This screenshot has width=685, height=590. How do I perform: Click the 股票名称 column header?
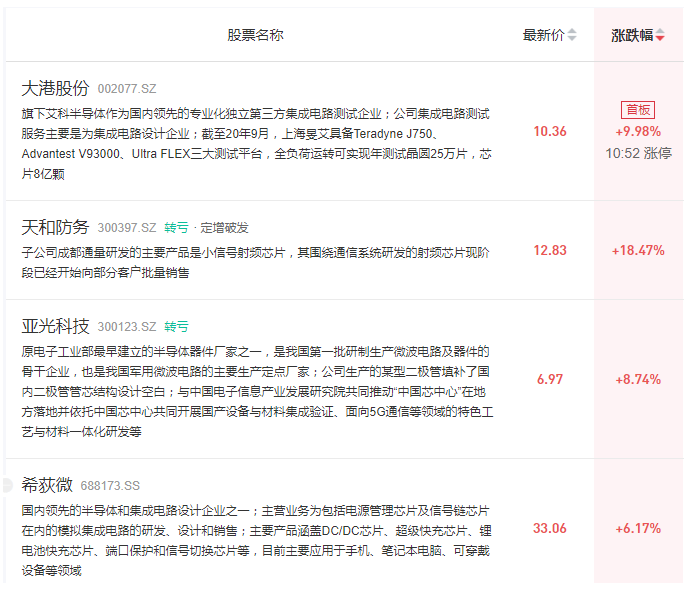[x=256, y=35]
